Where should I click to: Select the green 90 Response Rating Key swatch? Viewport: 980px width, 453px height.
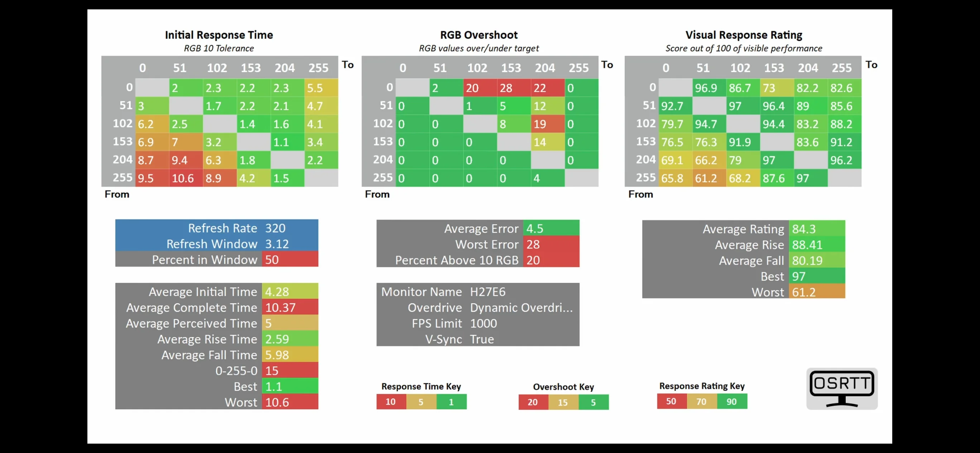(x=732, y=402)
